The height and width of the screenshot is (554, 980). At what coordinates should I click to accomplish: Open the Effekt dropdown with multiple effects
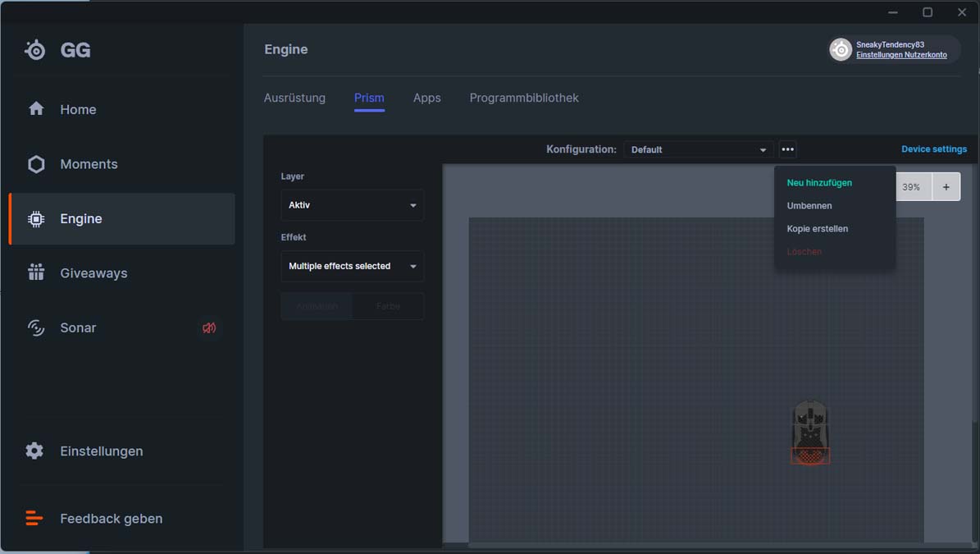click(352, 267)
